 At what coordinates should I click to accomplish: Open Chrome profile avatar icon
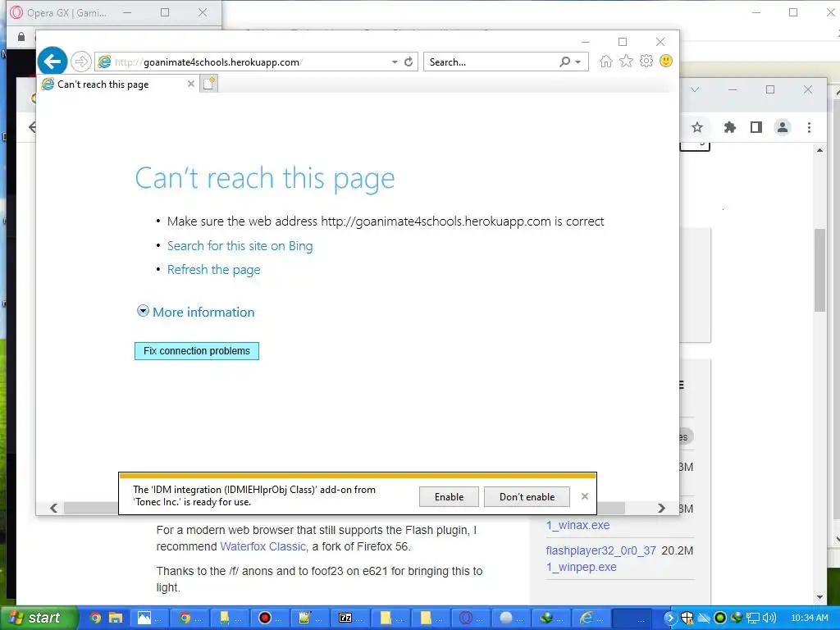[782, 127]
